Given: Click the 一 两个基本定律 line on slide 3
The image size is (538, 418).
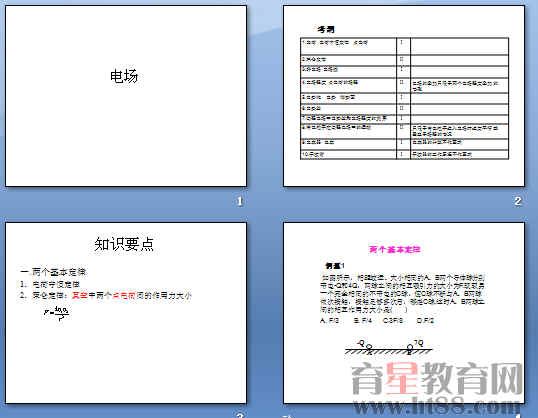Looking at the screenshot, I should coord(53,272).
